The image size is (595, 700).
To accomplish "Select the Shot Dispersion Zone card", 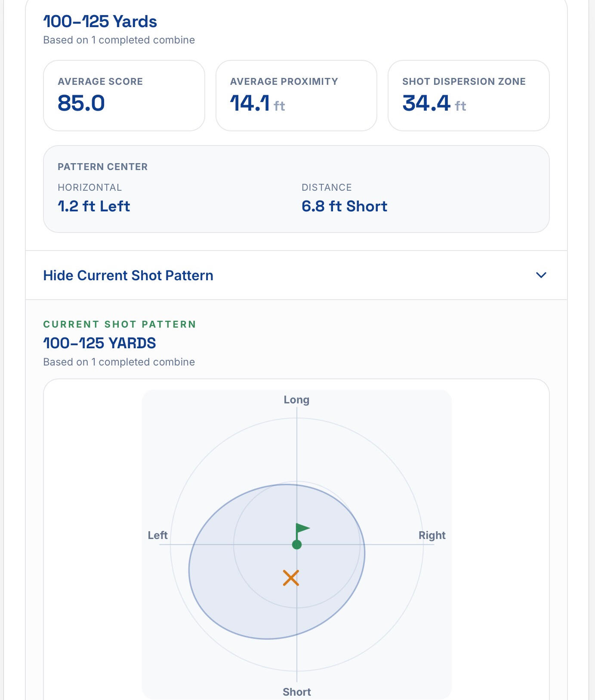I will click(469, 96).
